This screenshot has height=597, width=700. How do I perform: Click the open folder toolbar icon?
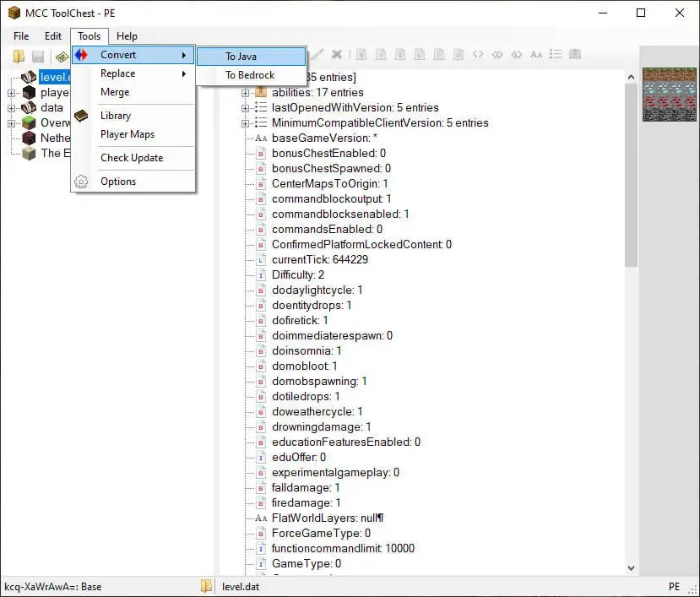point(19,57)
